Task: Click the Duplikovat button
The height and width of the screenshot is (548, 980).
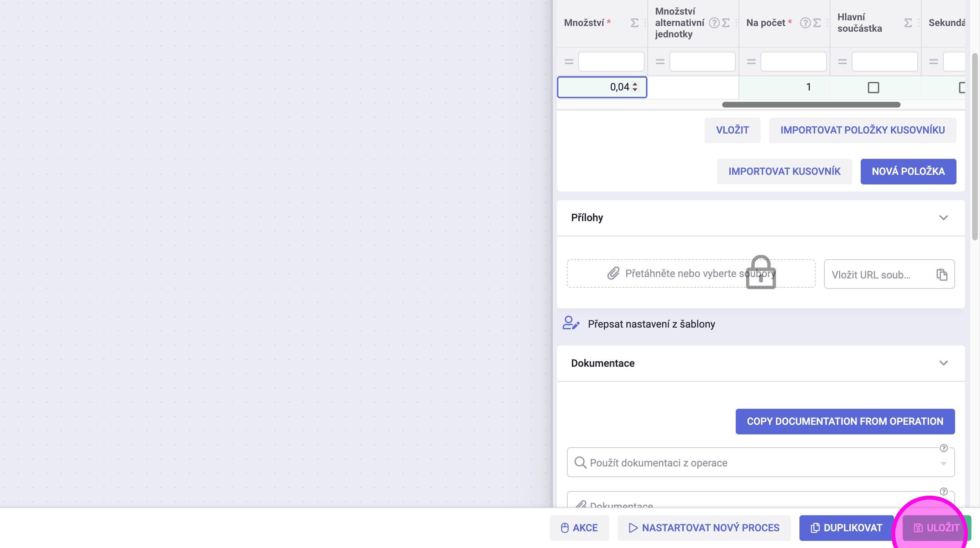Action: pyautogui.click(x=846, y=528)
